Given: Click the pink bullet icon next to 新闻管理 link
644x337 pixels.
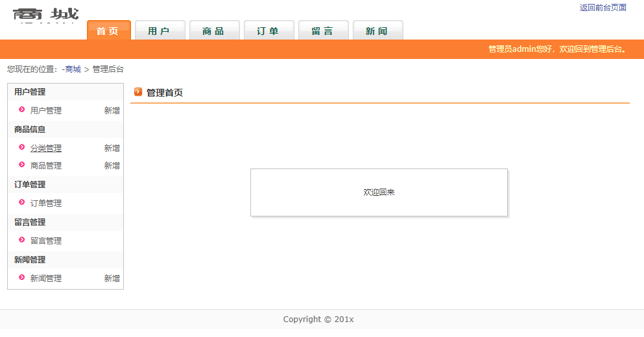Looking at the screenshot, I should (22, 277).
